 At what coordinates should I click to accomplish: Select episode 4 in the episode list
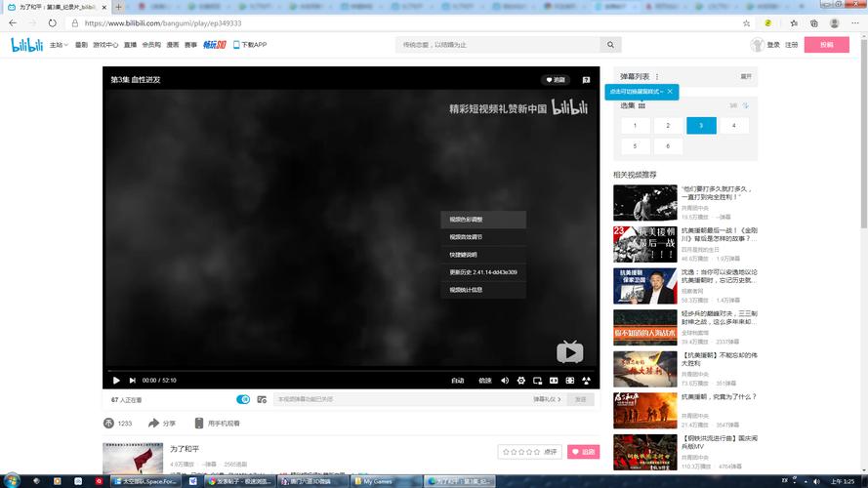coord(733,125)
